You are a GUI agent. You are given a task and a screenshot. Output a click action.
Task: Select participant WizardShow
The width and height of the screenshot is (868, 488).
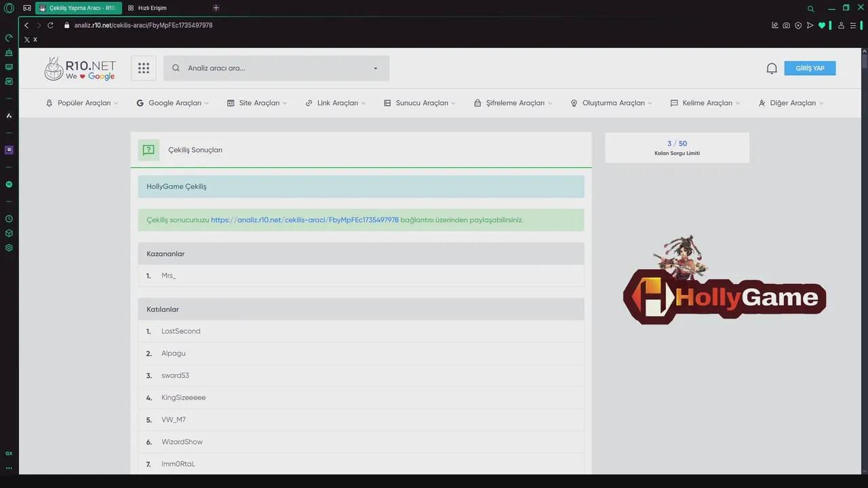click(x=182, y=442)
